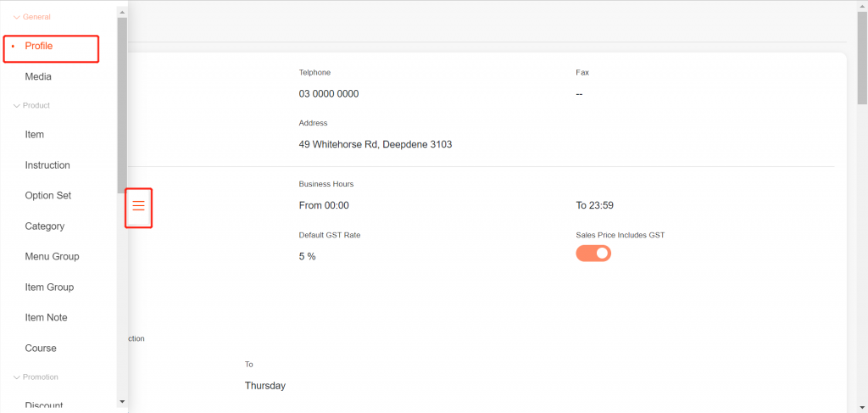Click the address 49 Whitehorse Rd text

click(376, 145)
